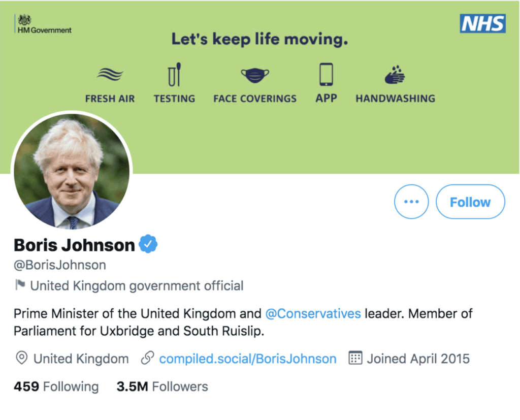Image resolution: width=520 pixels, height=420 pixels.
Task: Open the circular profile photo
Action: coord(72,171)
